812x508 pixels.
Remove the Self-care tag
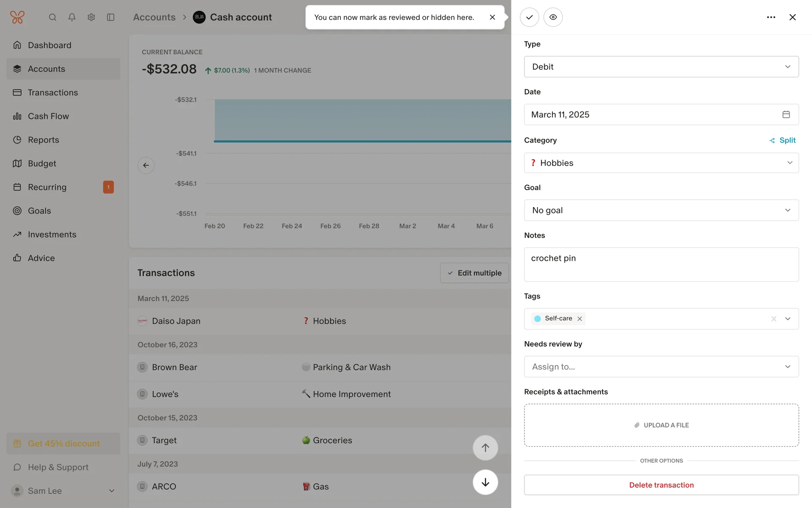coord(580,319)
